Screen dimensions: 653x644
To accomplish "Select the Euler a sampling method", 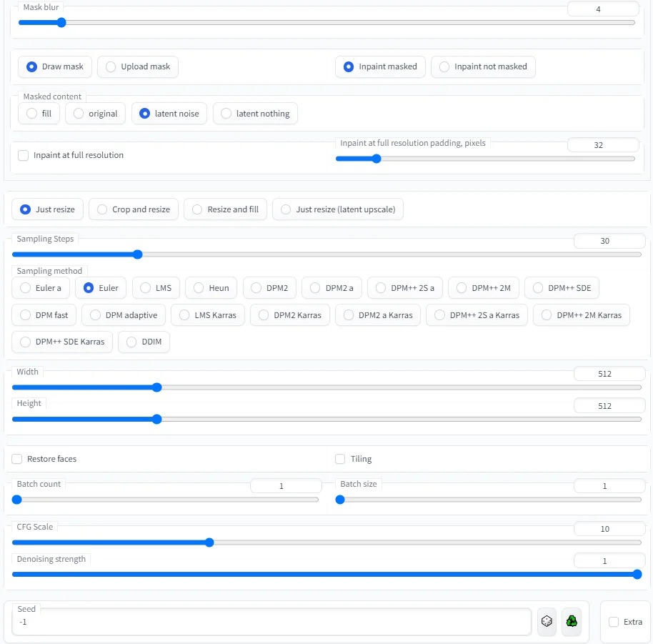I will tap(26, 288).
